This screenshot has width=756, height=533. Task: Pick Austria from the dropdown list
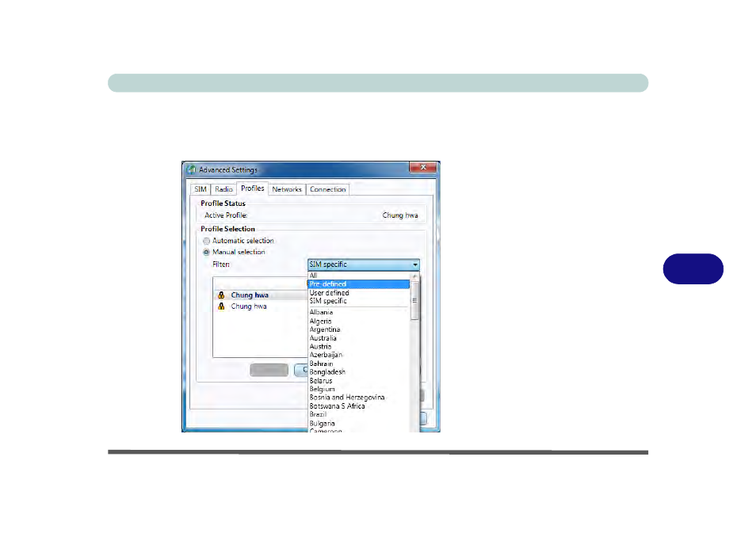point(359,347)
